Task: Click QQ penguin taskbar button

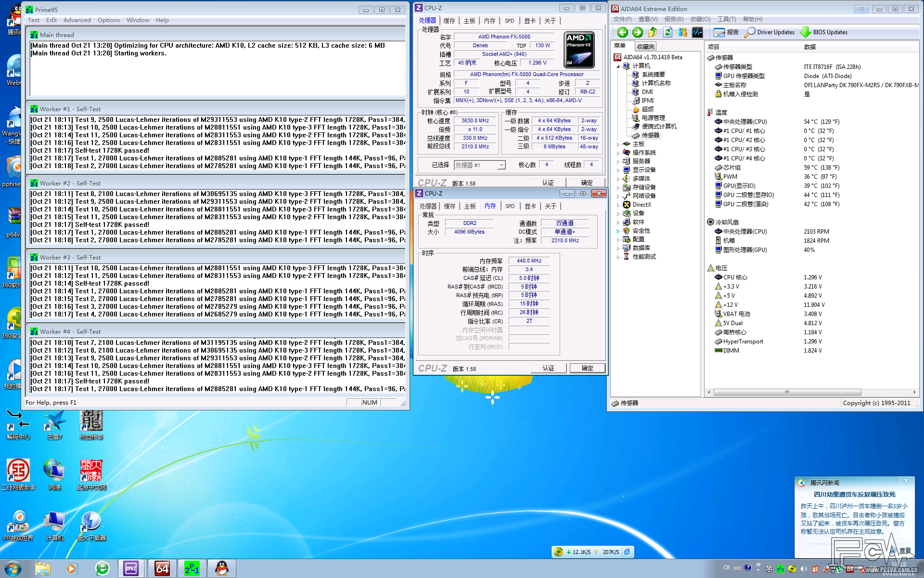Action: pyautogui.click(x=221, y=569)
